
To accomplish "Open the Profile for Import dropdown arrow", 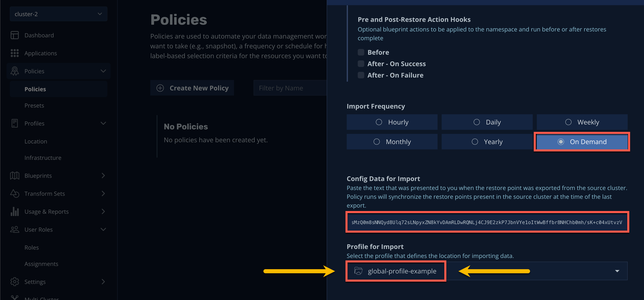I will pos(617,271).
